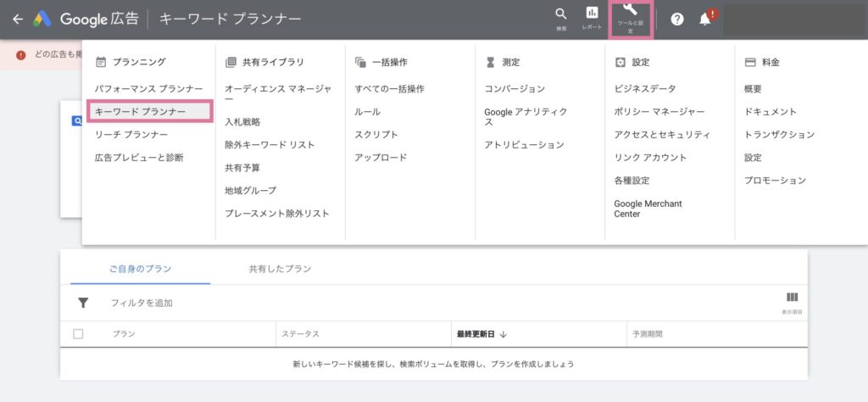This screenshot has width=868, height=402.
Task: Open the notifications bell icon
Action: click(x=704, y=20)
